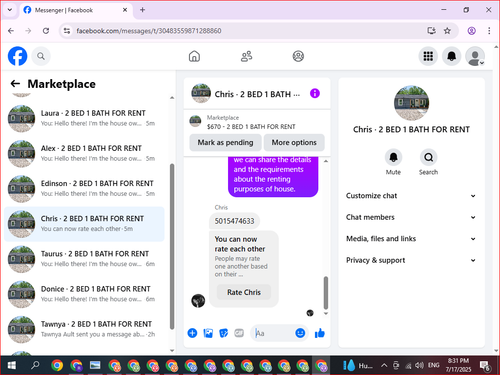The height and width of the screenshot is (375, 500).
Task: Open the Groups icon in top navigation
Action: (298, 56)
